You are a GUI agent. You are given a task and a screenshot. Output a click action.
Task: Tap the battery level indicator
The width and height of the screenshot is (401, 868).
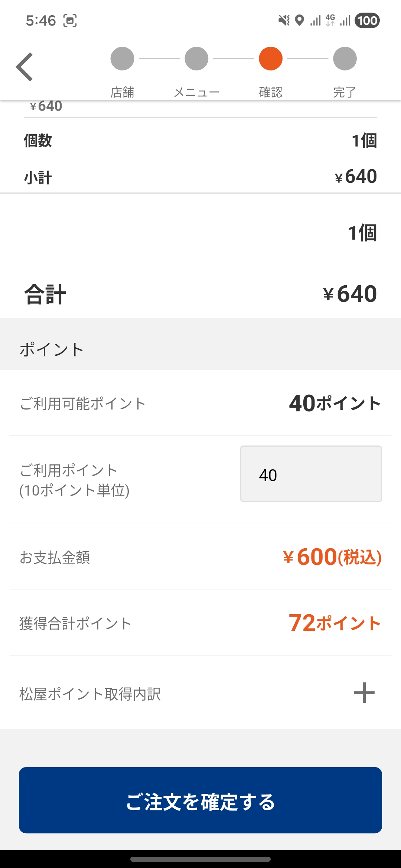click(367, 20)
